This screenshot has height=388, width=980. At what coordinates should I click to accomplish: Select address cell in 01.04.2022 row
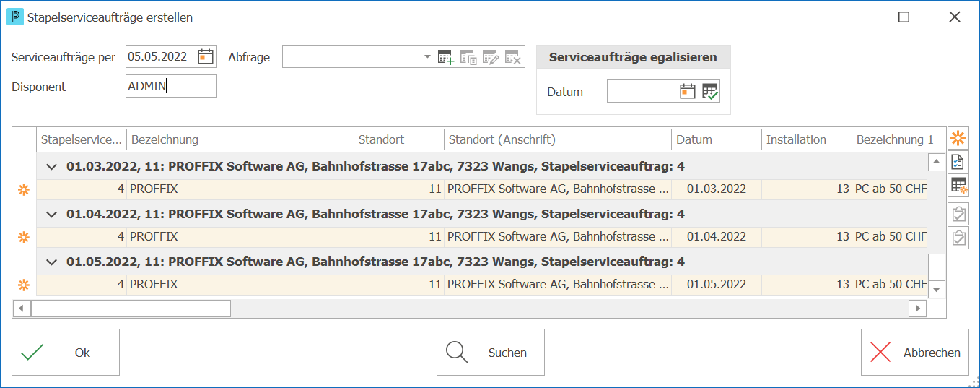(x=558, y=237)
